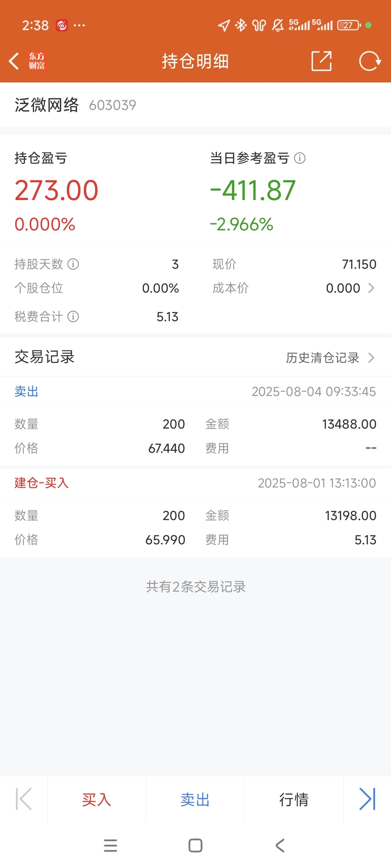The width and height of the screenshot is (391, 868).
Task: Open 行情 from bottom bar
Action: tap(294, 800)
